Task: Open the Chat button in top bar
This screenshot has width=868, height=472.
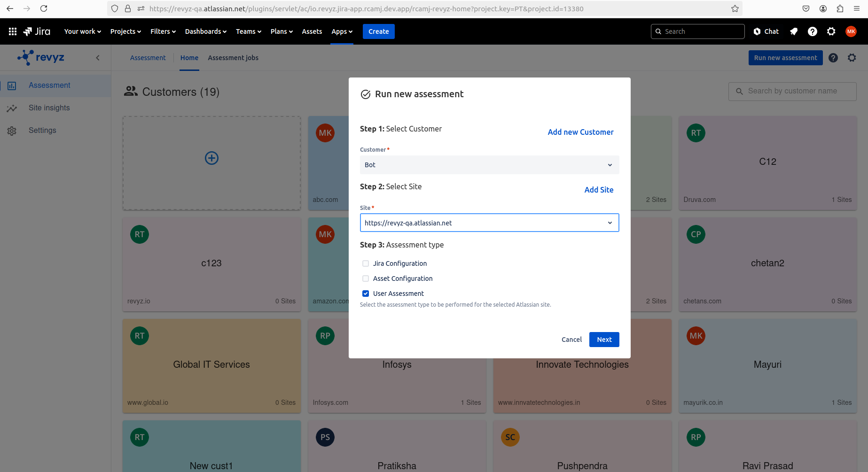Action: [766, 31]
